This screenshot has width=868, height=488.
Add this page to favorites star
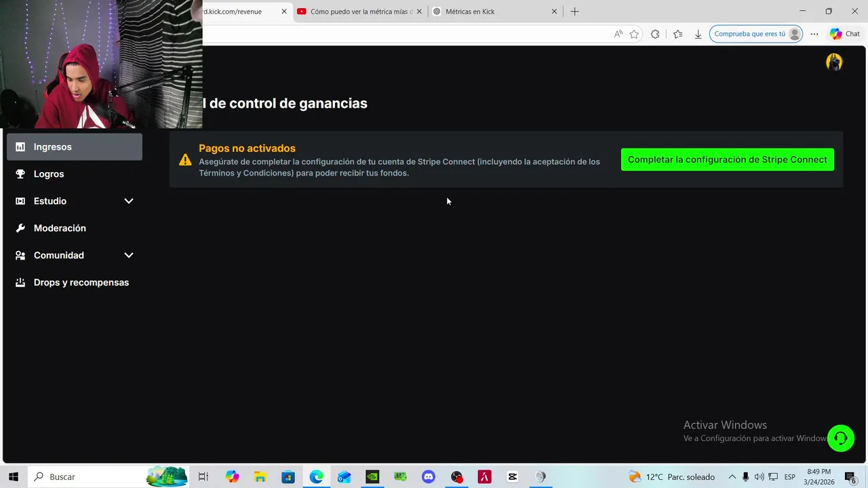pos(634,34)
